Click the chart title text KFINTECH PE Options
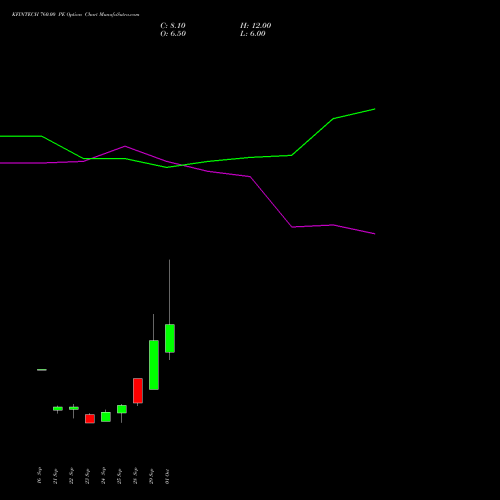This screenshot has height=500, width=500. tap(75, 15)
